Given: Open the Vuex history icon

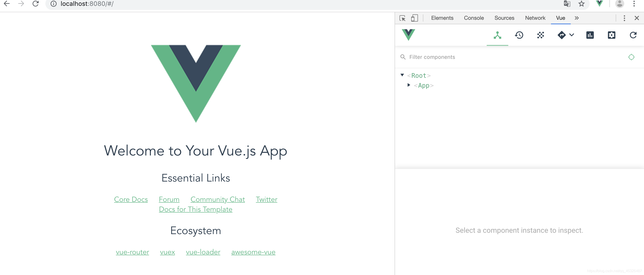Looking at the screenshot, I should [519, 35].
